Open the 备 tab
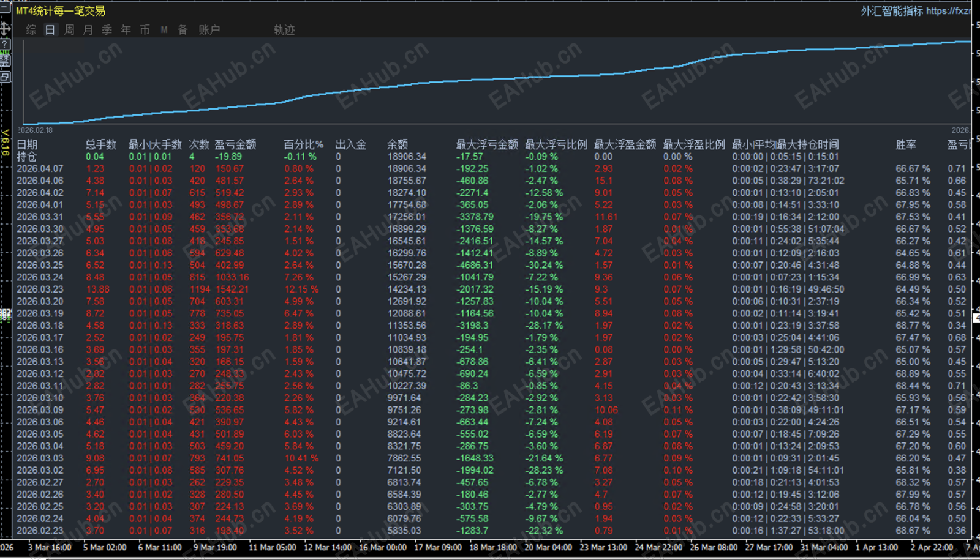980x560 pixels. click(183, 30)
